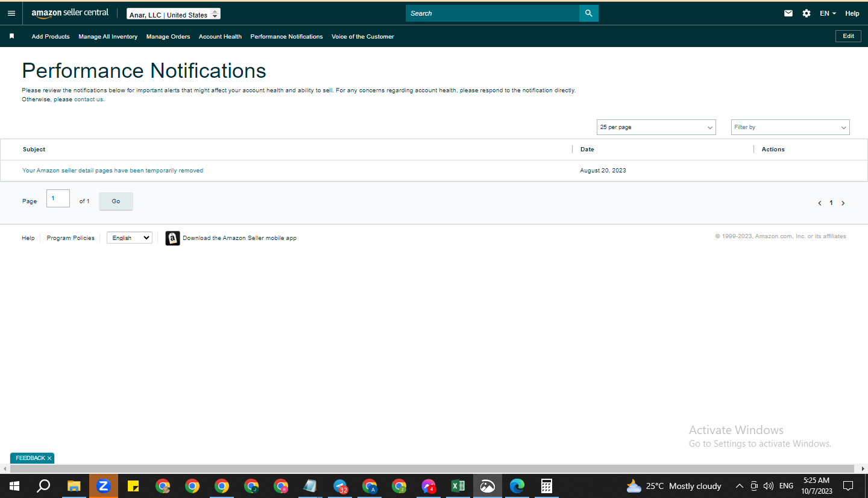Open Calculator from the taskbar
This screenshot has width=868, height=498.
547,486
